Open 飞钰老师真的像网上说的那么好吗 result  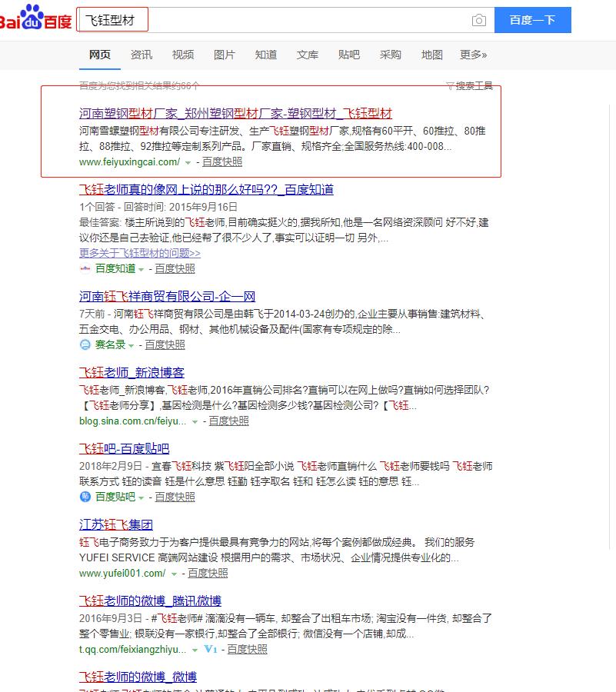[x=206, y=190]
